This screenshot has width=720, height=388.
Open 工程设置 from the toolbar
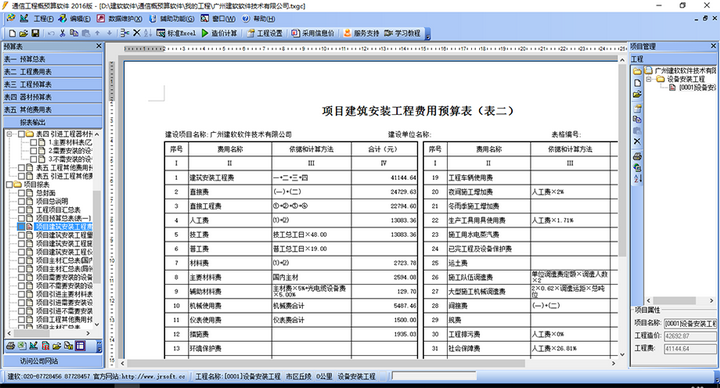(x=265, y=33)
